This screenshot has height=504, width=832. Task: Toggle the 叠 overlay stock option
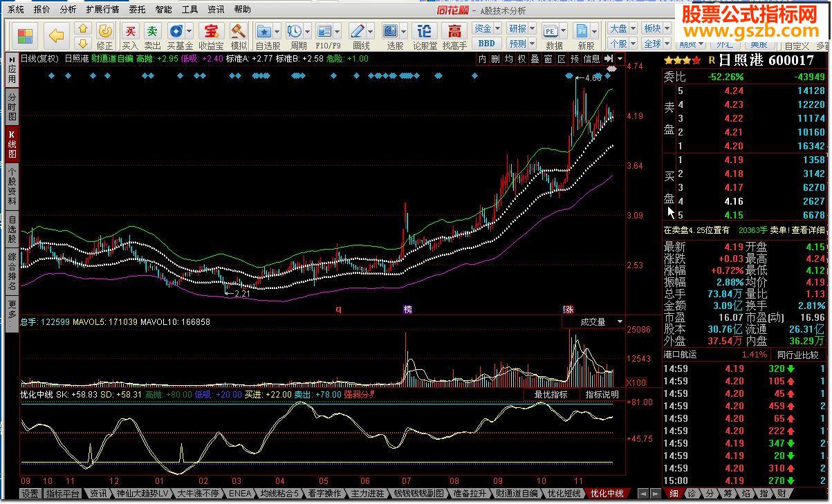tap(535, 59)
